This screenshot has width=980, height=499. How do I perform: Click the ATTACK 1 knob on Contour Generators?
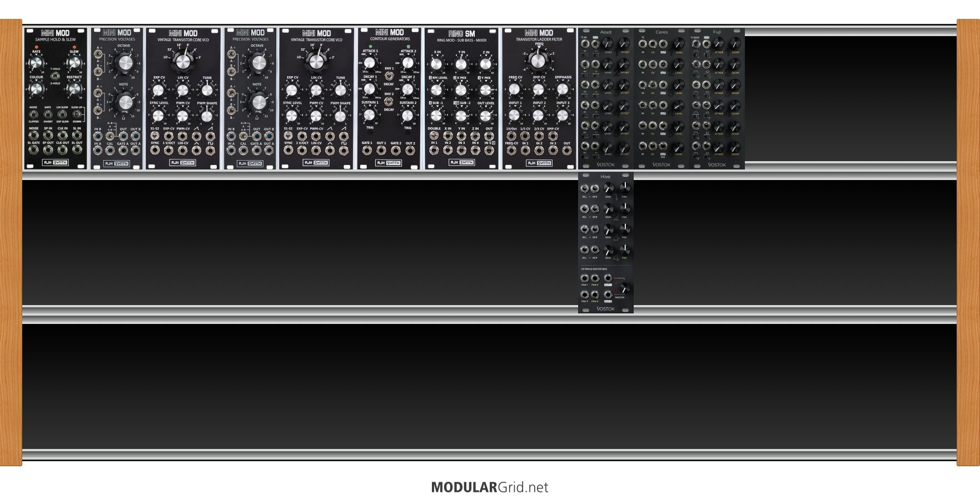click(x=370, y=63)
